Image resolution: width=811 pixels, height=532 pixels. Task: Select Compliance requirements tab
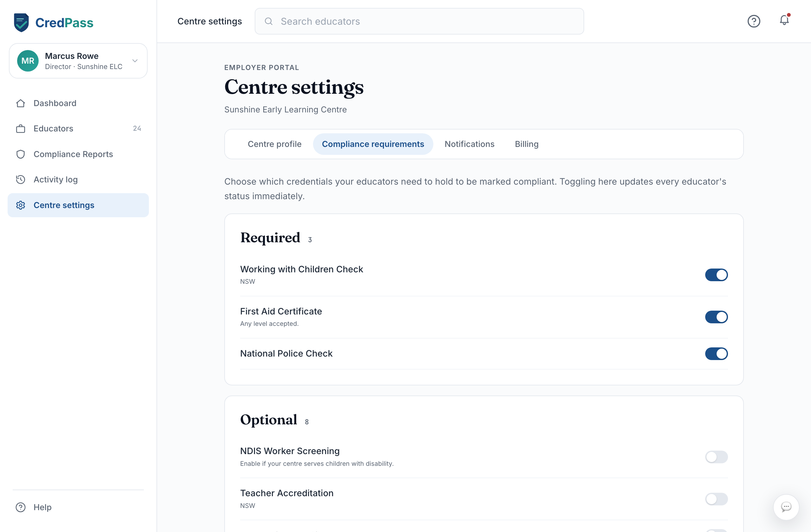click(373, 144)
